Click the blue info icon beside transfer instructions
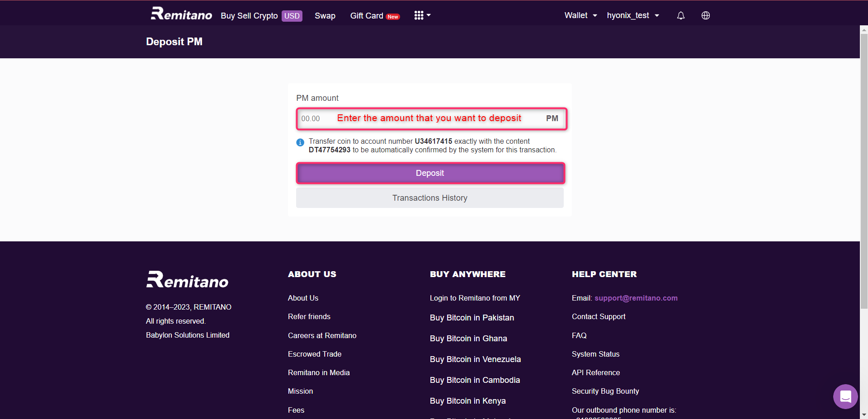The width and height of the screenshot is (868, 419). (300, 142)
